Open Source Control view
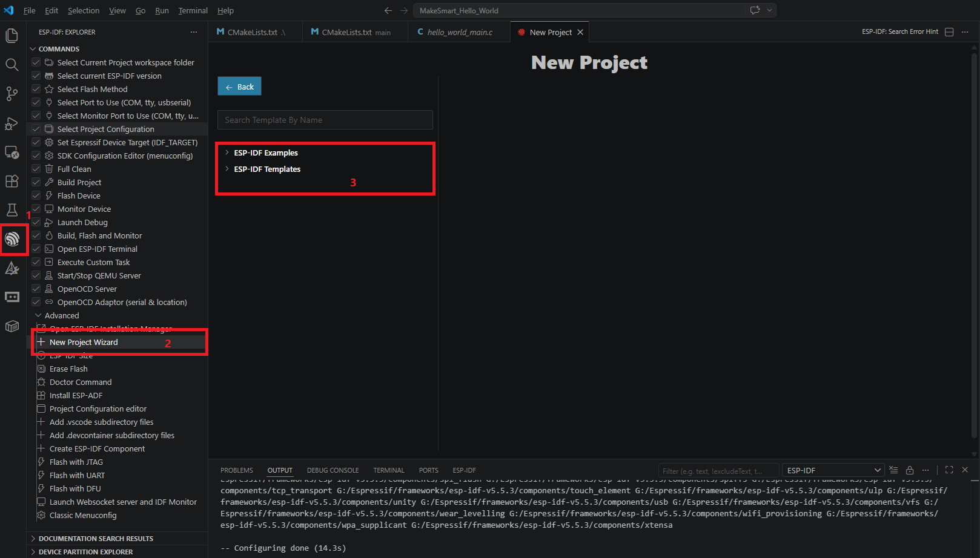This screenshot has height=558, width=980. pyautogui.click(x=12, y=94)
